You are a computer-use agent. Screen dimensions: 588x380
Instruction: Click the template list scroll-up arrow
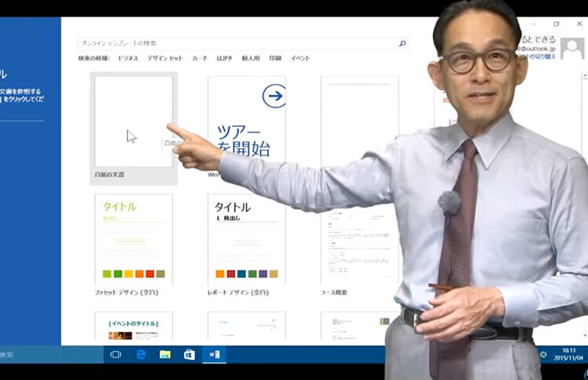coord(585,76)
